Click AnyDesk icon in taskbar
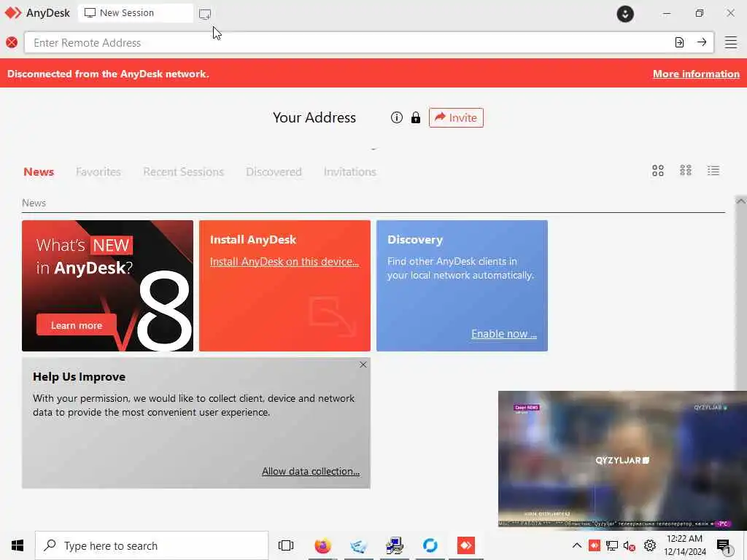747x560 pixels. (466, 545)
